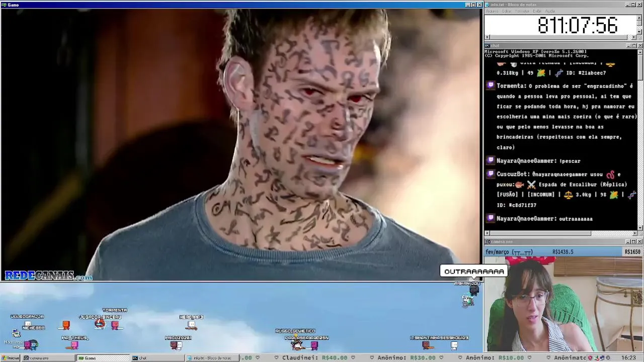Click the 'CuscuzBot:' username in chat
Image resolution: width=644 pixels, height=362 pixels.
[513, 174]
